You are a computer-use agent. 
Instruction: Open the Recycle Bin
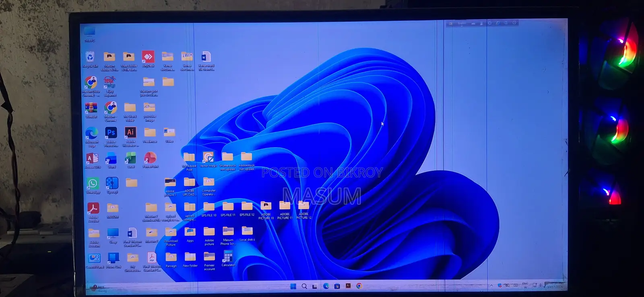coord(90,59)
